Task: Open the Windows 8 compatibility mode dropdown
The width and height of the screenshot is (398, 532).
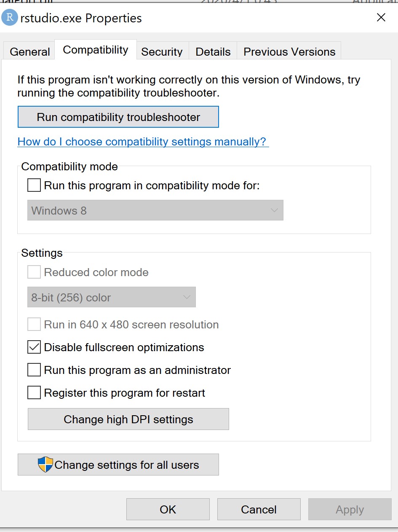Action: 155,210
